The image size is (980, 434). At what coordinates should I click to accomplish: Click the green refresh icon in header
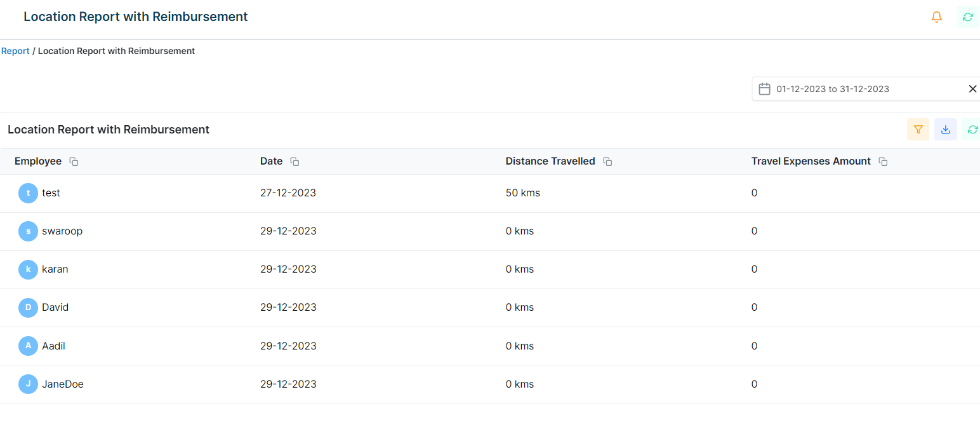[967, 17]
